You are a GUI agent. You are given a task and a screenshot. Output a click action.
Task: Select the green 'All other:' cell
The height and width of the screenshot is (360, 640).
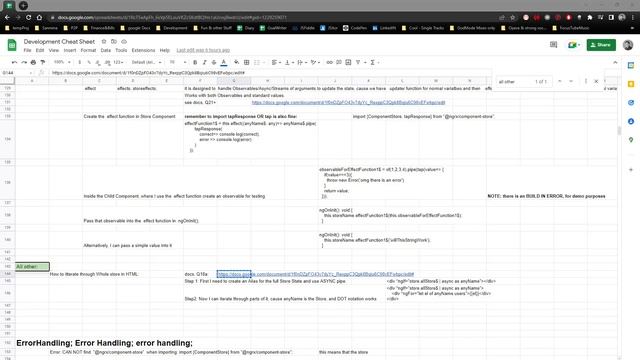coord(32,267)
